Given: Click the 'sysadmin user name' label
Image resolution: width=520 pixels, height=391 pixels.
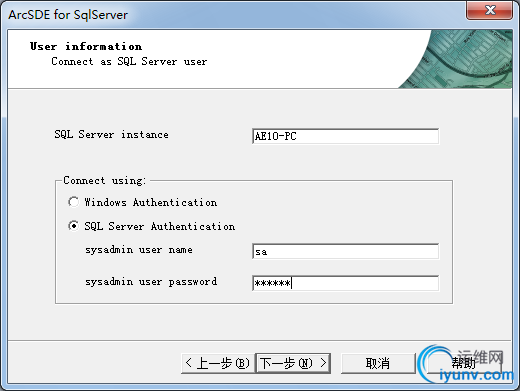Looking at the screenshot, I should [x=139, y=250].
